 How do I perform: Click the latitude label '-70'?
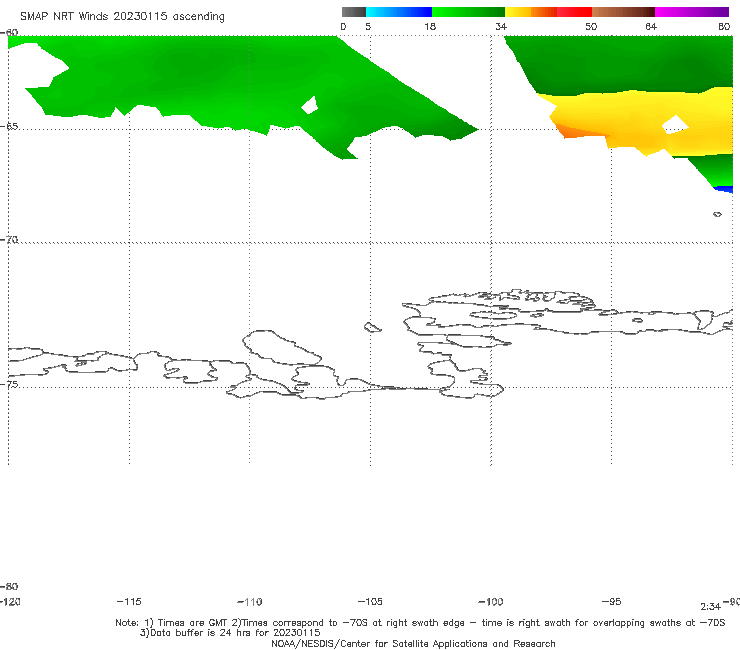point(9,240)
